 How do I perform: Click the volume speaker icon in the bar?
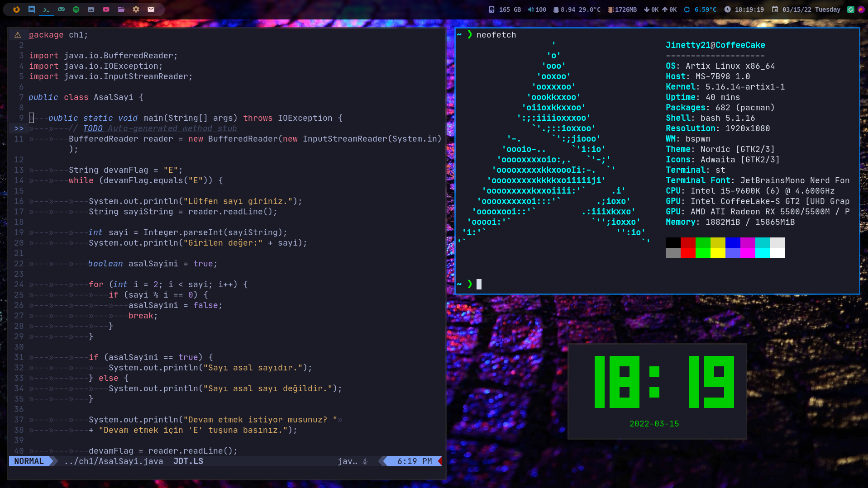click(x=530, y=9)
